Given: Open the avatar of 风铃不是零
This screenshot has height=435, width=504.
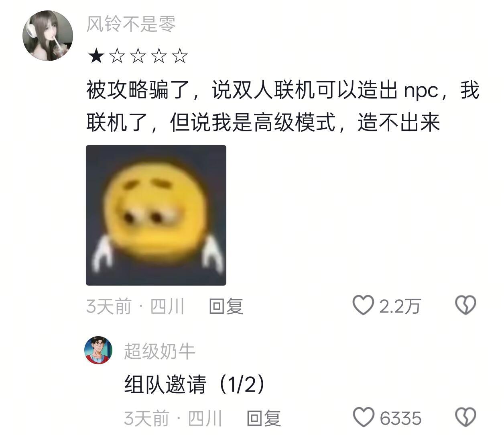Looking at the screenshot, I should (48, 36).
